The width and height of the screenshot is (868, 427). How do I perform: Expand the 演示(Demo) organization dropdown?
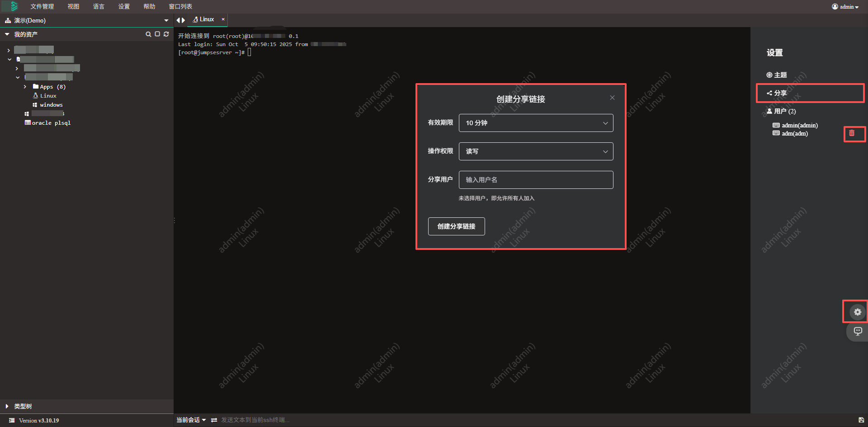click(x=166, y=21)
